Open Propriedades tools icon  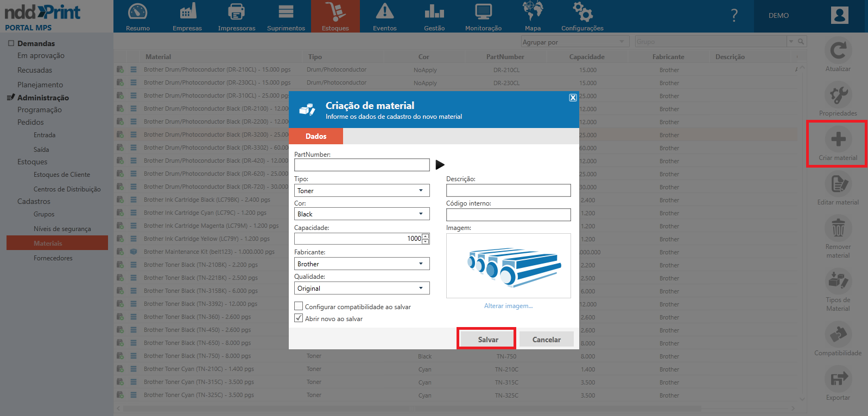point(838,95)
